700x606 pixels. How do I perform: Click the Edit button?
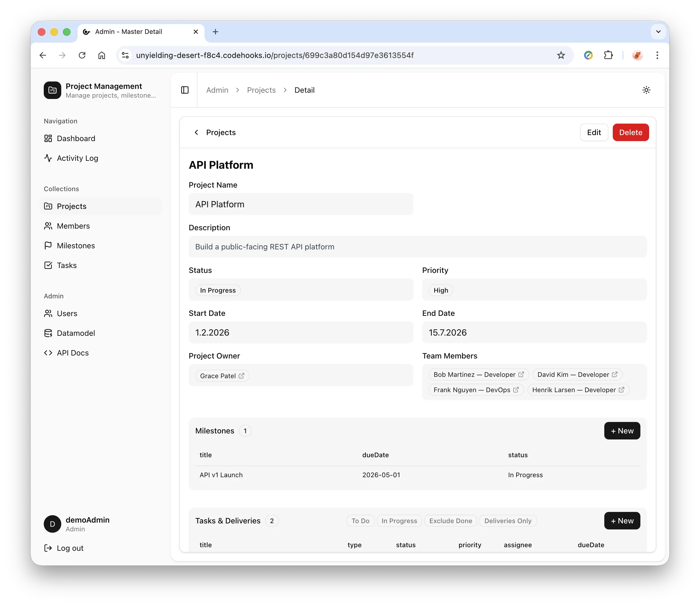coord(594,132)
